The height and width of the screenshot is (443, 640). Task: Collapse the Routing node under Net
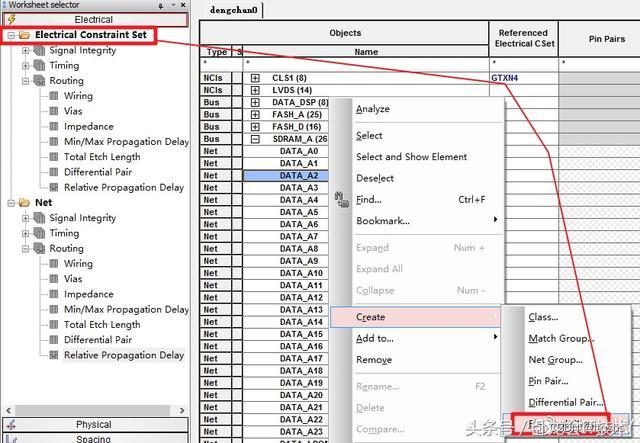[26, 248]
